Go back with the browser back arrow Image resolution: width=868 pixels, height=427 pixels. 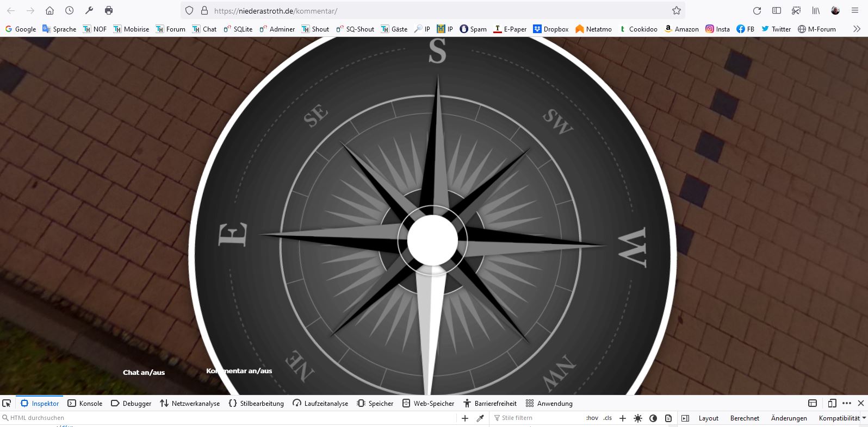[x=11, y=10]
